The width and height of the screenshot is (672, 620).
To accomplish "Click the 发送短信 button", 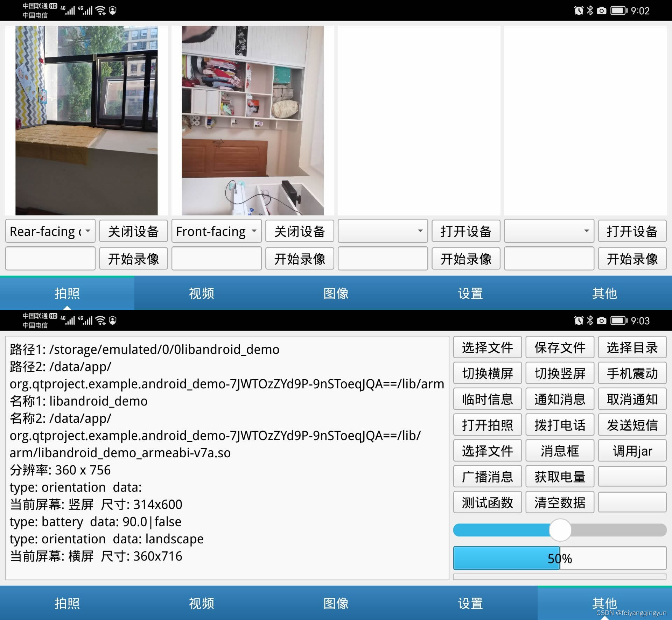I will pyautogui.click(x=632, y=425).
